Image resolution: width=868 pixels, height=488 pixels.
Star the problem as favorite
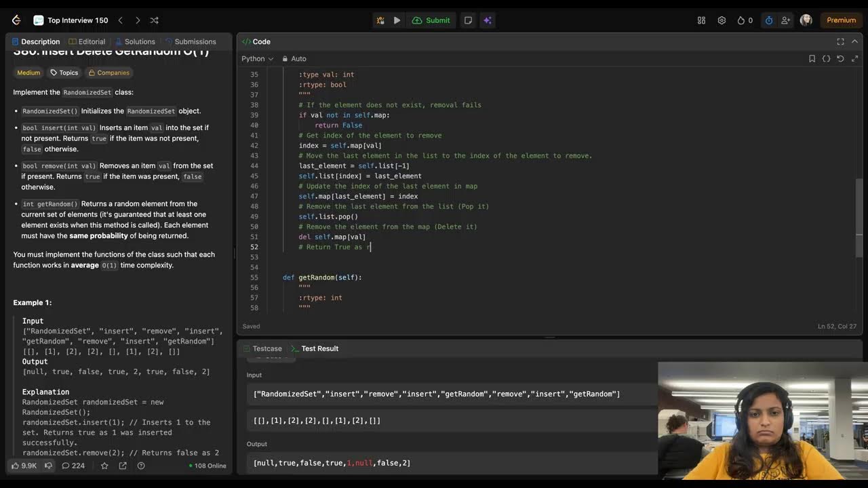click(x=104, y=466)
